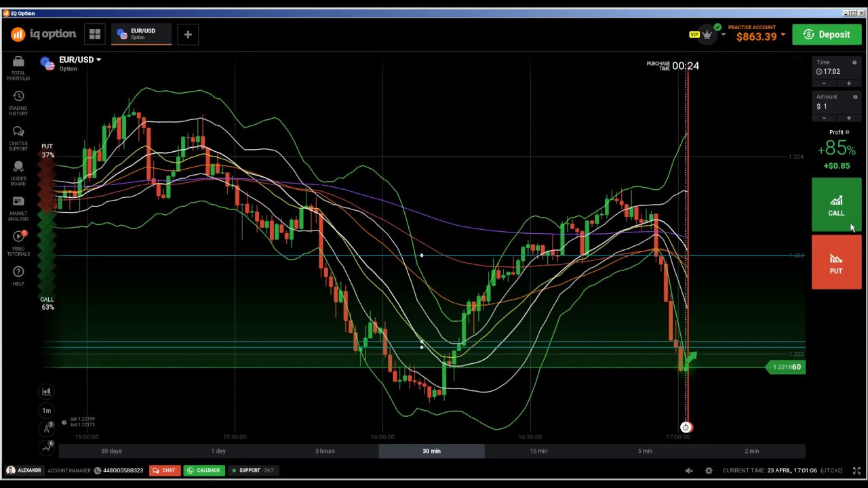Mute sound with the speaker icon

689,470
